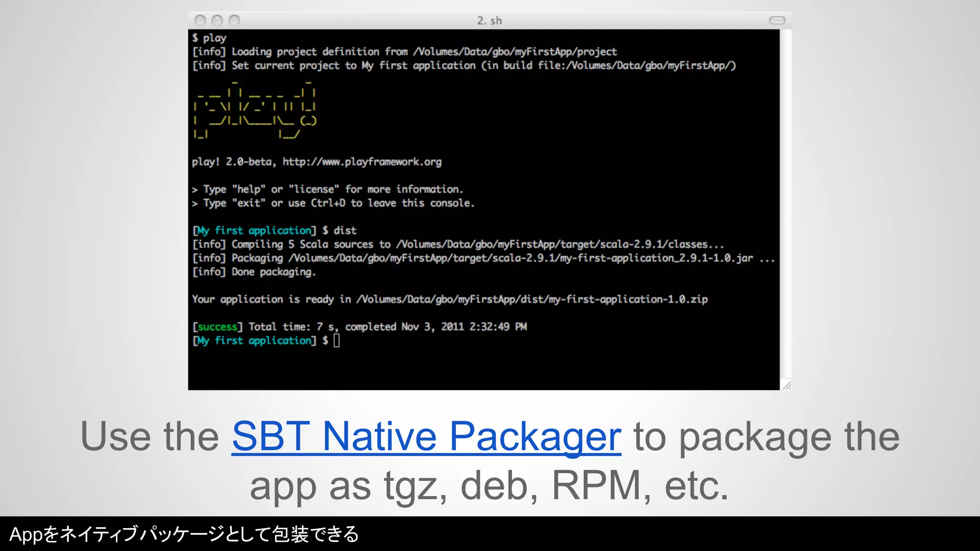
Task: Click the Japanese caption text at the bottom
Action: [x=184, y=534]
